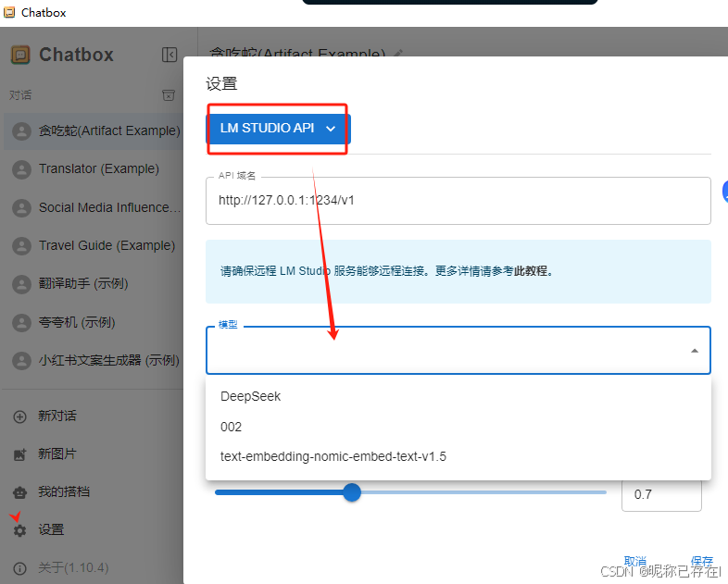
Task: Click the avatar icon of 翻译助手 (示例)
Action: pos(21,284)
